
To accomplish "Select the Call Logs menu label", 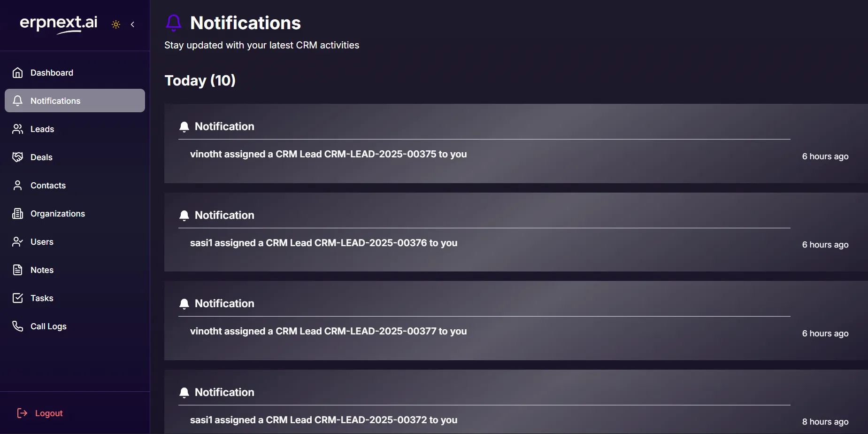I will pyautogui.click(x=48, y=326).
